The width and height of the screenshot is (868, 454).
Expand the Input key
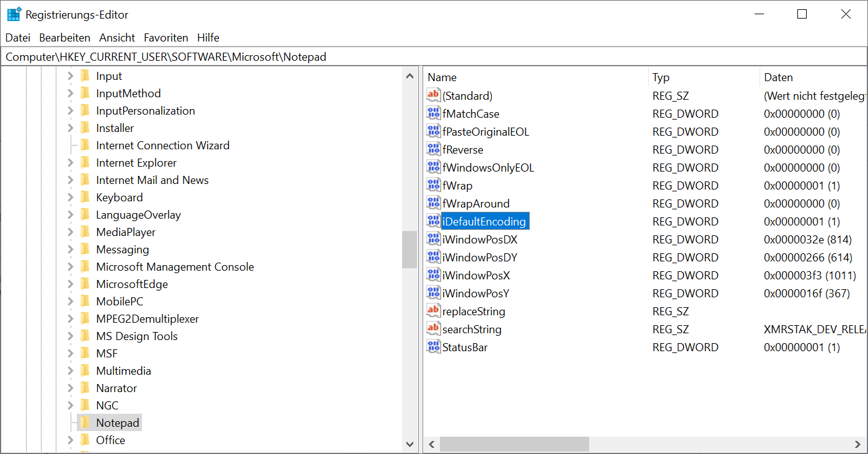pyautogui.click(x=71, y=76)
